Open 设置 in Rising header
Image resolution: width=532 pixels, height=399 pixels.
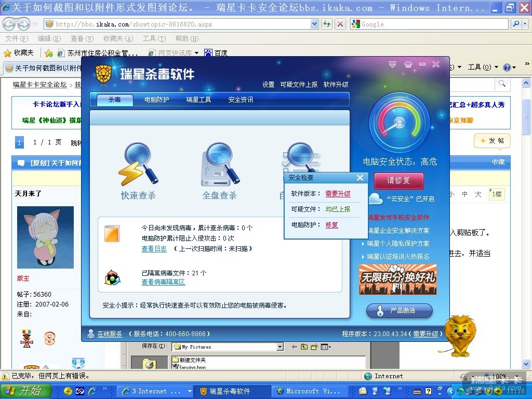pyautogui.click(x=268, y=85)
